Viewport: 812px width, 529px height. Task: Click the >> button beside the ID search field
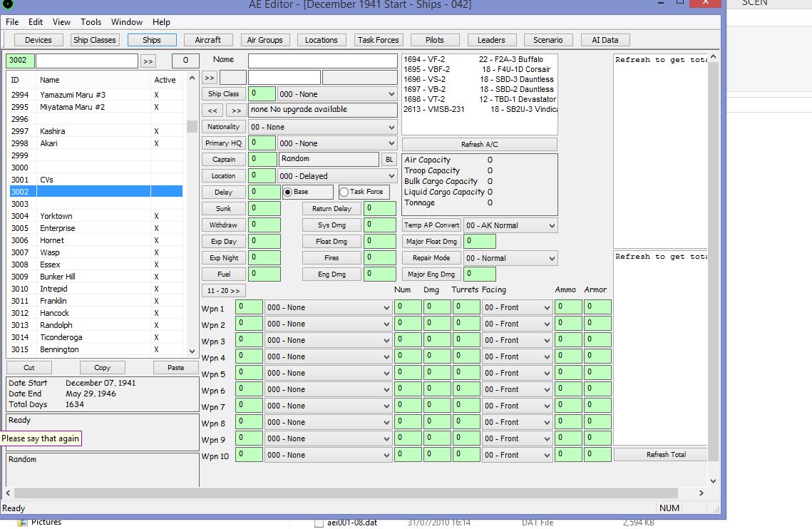pos(148,61)
